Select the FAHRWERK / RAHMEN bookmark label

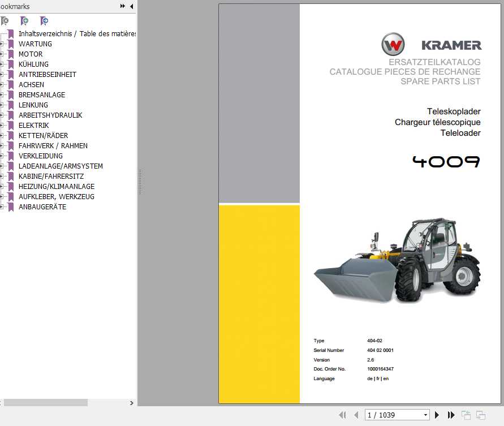pos(53,145)
